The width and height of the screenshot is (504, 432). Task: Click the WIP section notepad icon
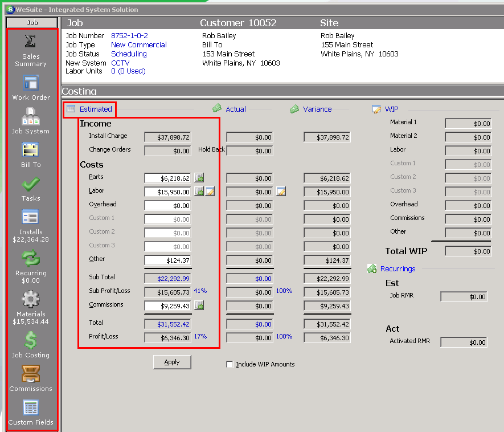click(x=376, y=109)
